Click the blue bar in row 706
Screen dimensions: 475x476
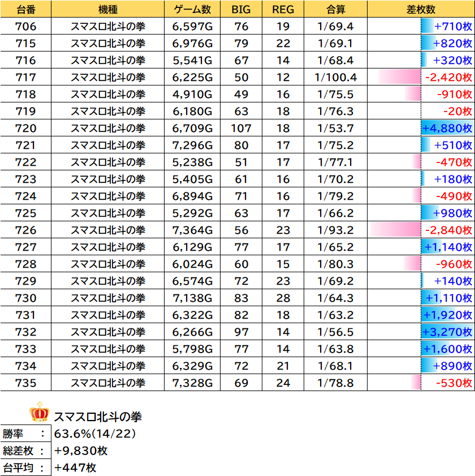point(427,26)
